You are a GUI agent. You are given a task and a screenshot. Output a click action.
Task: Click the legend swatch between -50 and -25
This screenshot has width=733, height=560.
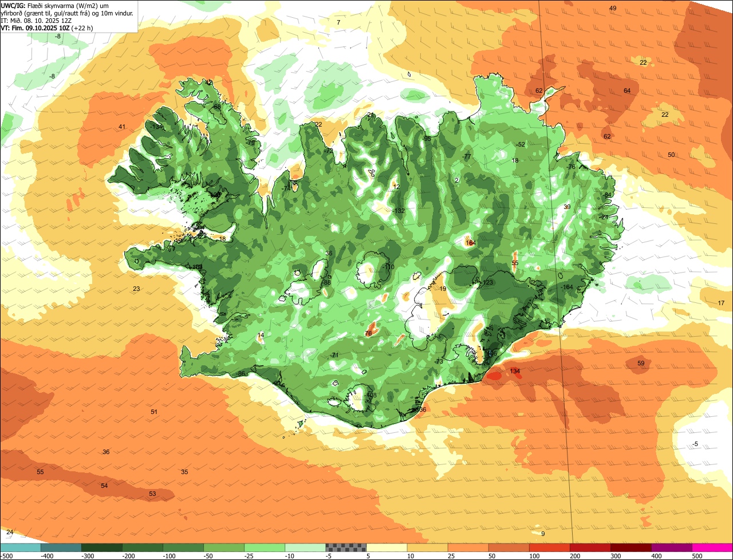[x=224, y=547]
